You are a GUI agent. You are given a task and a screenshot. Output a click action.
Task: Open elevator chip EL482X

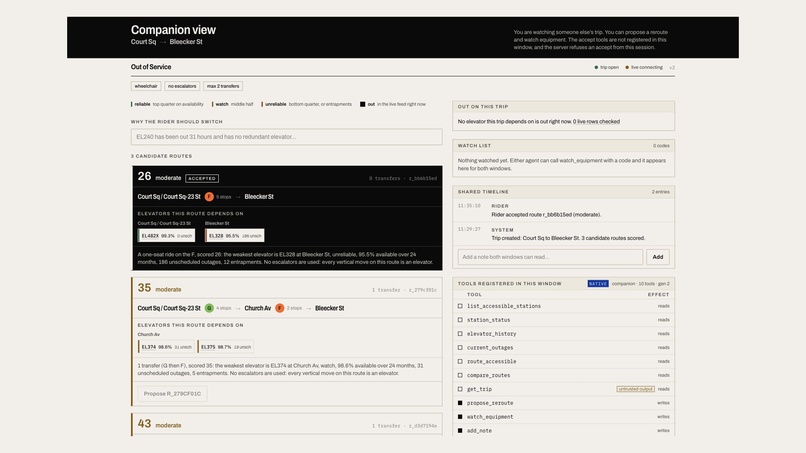[x=167, y=235]
